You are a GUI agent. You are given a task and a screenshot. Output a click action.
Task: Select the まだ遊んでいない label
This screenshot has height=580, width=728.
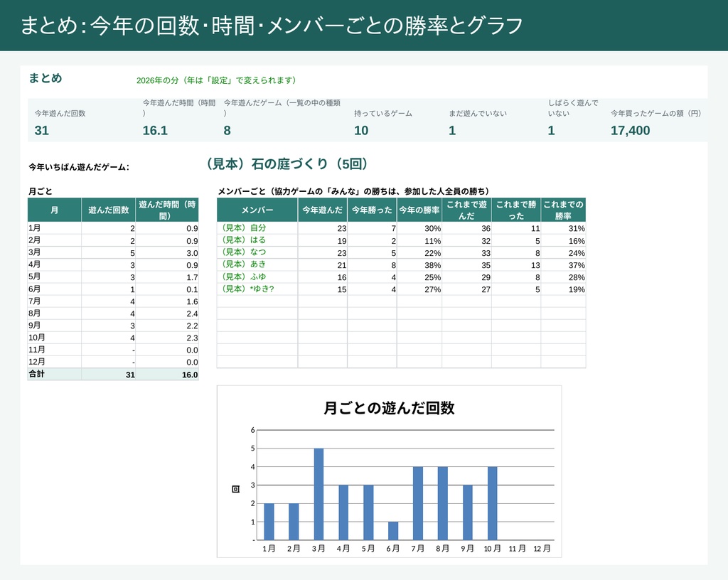(478, 113)
